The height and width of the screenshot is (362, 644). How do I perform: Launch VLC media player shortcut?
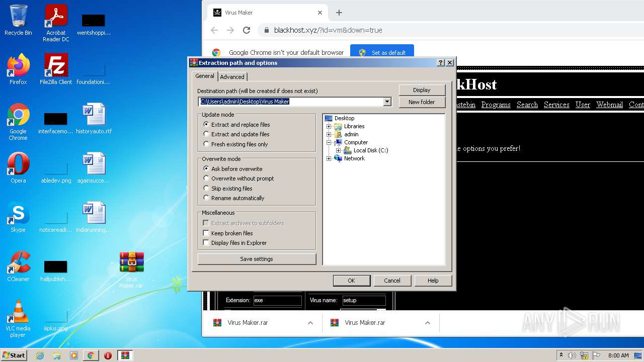18,319
